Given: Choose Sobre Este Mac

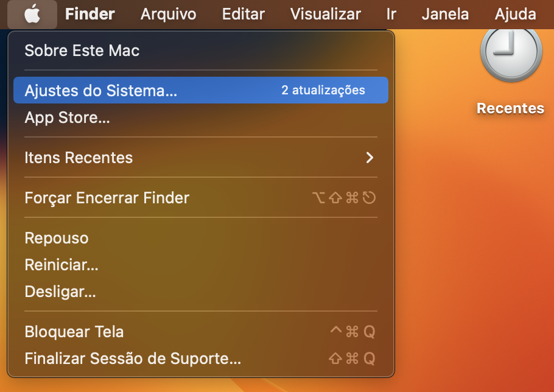Looking at the screenshot, I should tap(82, 51).
